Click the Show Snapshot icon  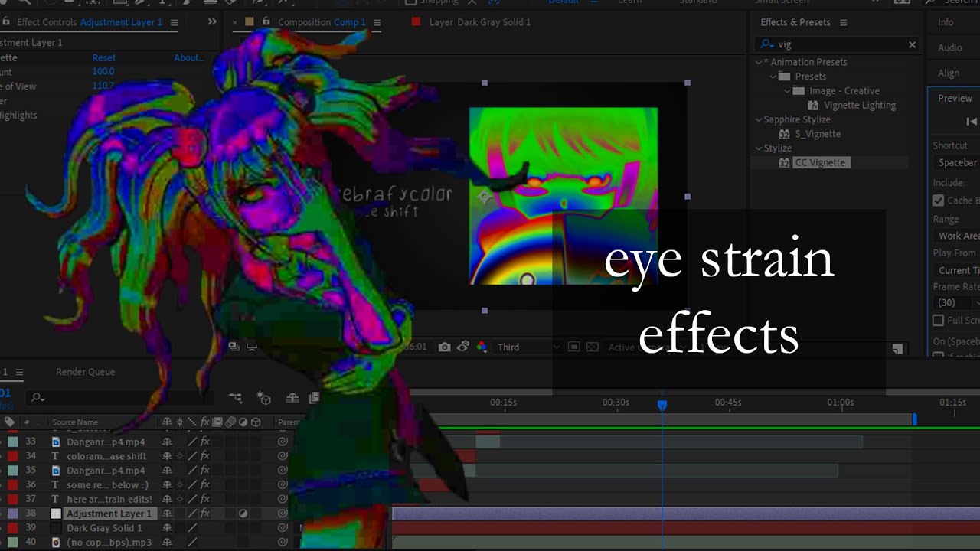pyautogui.click(x=463, y=347)
